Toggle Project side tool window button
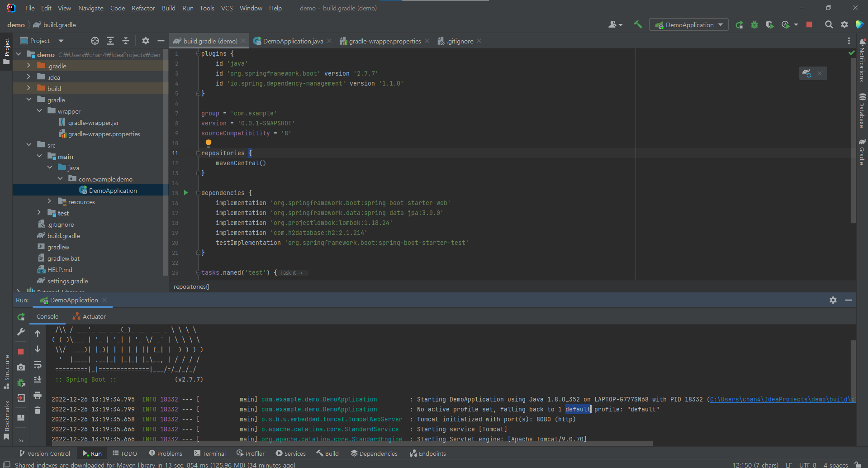Viewport: 868px width, 468px height. [6, 51]
